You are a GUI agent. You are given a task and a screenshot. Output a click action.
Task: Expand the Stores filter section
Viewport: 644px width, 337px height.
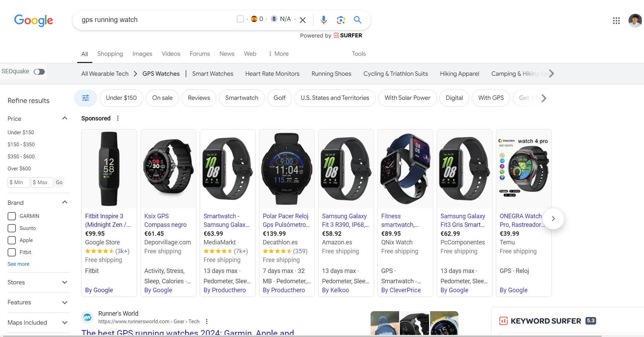(65, 282)
